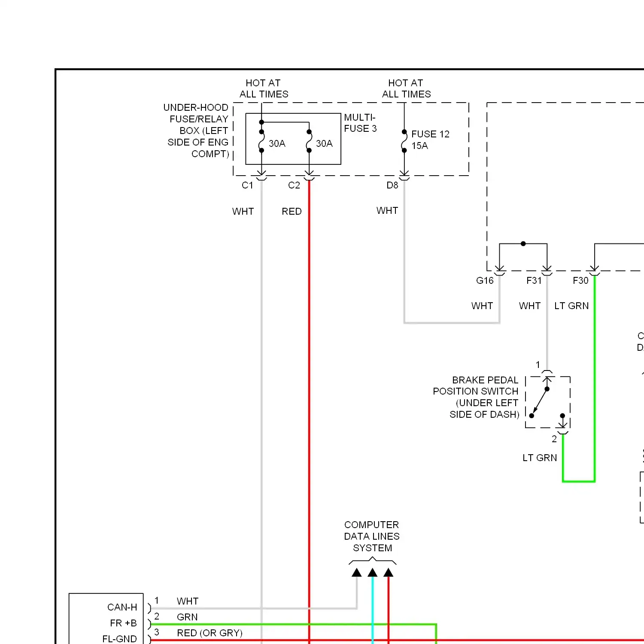Click the COMPUTER DATA LINES SYSTEM label

(x=372, y=536)
